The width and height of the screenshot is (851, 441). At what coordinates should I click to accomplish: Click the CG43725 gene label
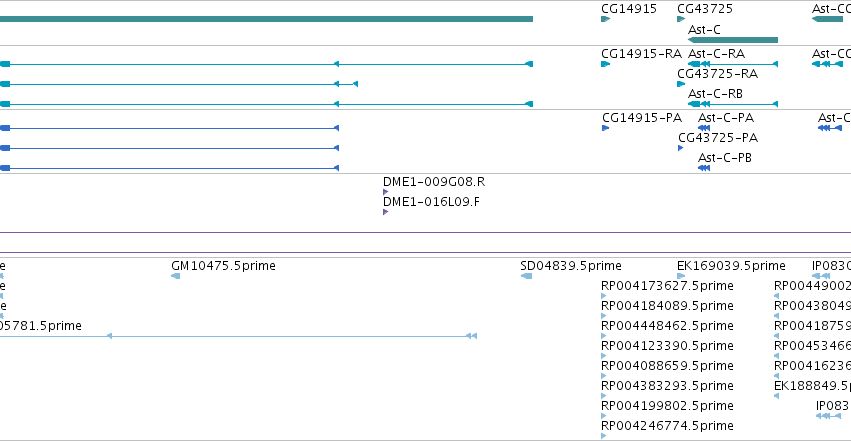(704, 9)
